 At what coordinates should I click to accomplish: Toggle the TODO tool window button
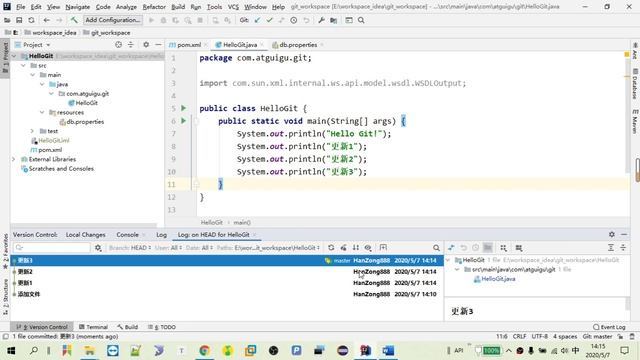(162, 327)
